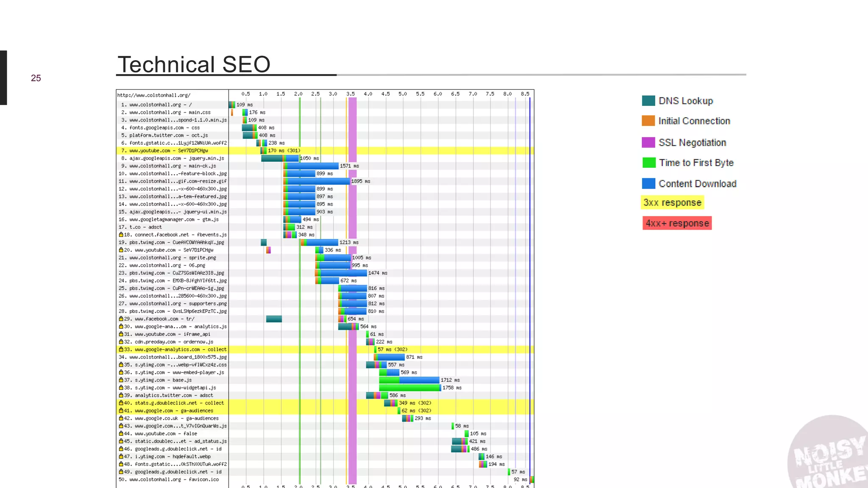Click lock icon on row 20 www.youtube.com
Screen dimensions: 868x488
[x=121, y=250]
